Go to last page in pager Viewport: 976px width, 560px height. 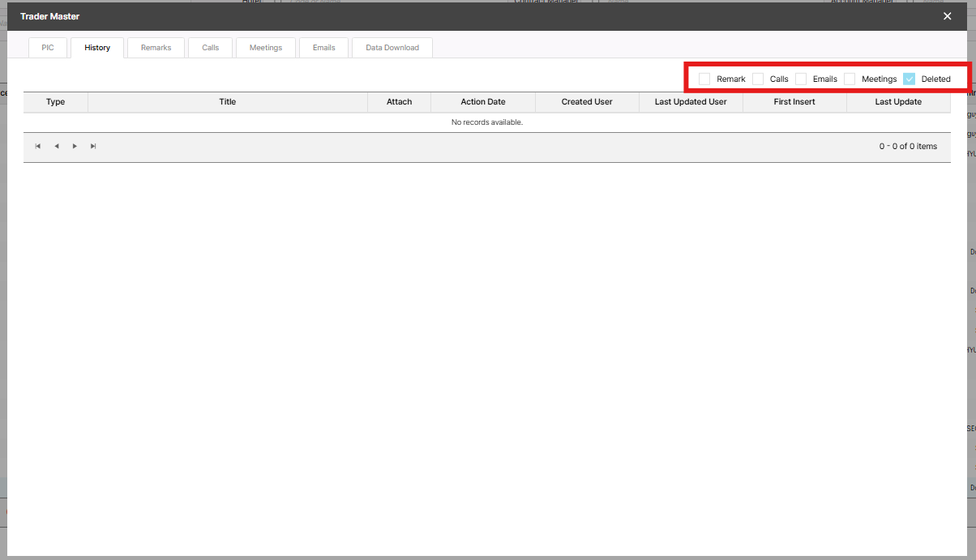[x=93, y=146]
